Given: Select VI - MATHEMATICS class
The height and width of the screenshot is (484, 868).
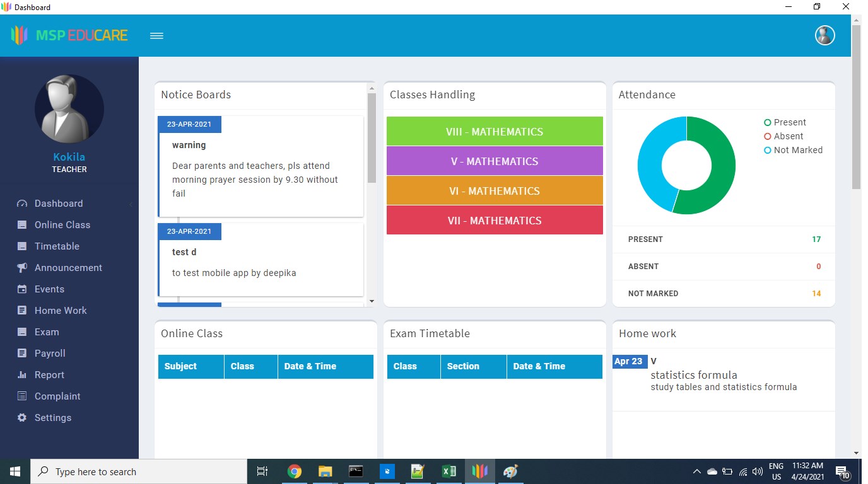Looking at the screenshot, I should (495, 191).
